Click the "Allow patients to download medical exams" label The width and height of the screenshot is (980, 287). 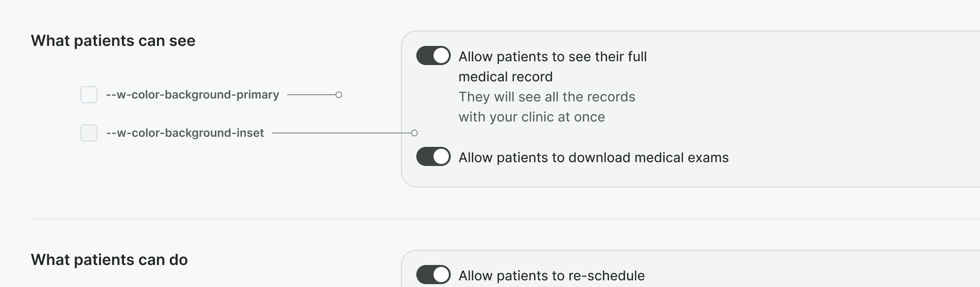click(593, 157)
